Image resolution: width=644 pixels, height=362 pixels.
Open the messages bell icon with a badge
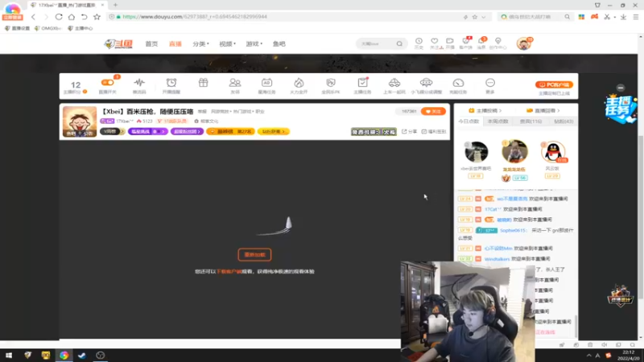tap(481, 43)
